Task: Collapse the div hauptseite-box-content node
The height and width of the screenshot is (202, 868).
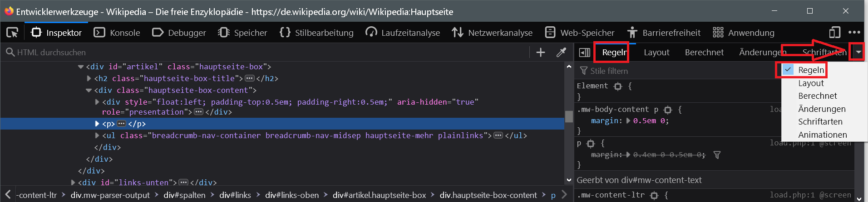Action: [89, 90]
